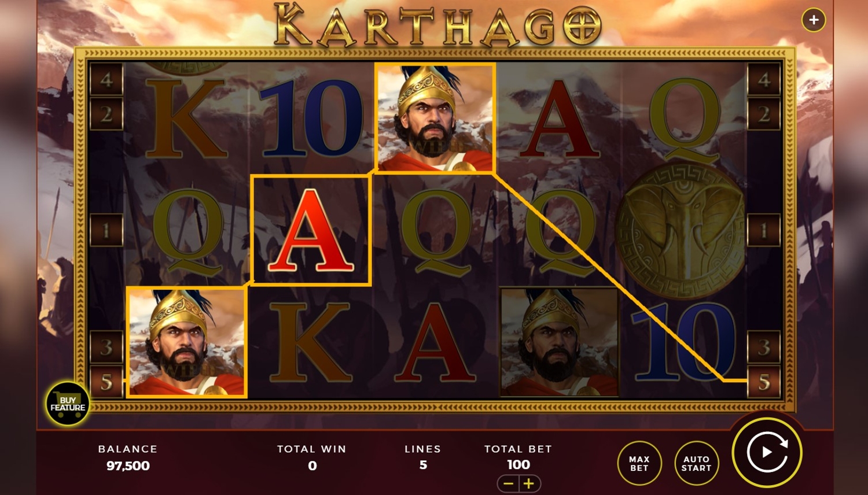Image resolution: width=868 pixels, height=495 pixels.
Task: Click the spin play button
Action: coord(767,452)
